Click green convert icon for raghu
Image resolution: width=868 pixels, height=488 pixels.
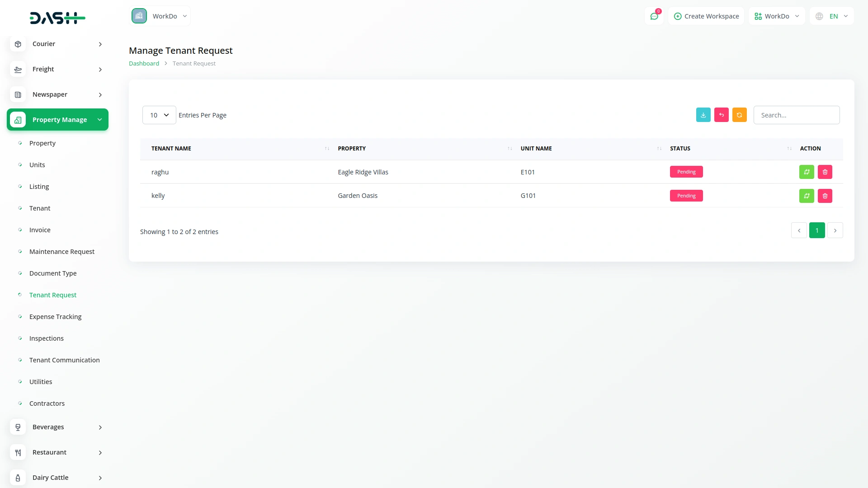pos(807,172)
